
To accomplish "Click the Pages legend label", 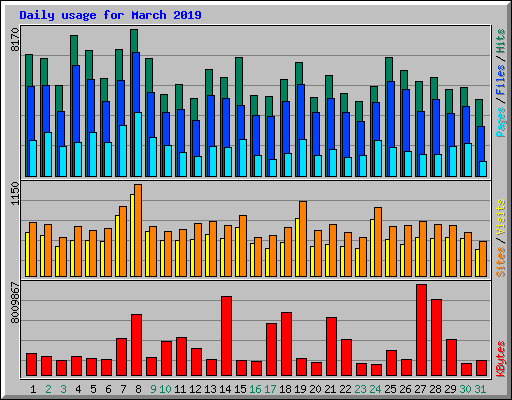I will pyautogui.click(x=500, y=122).
